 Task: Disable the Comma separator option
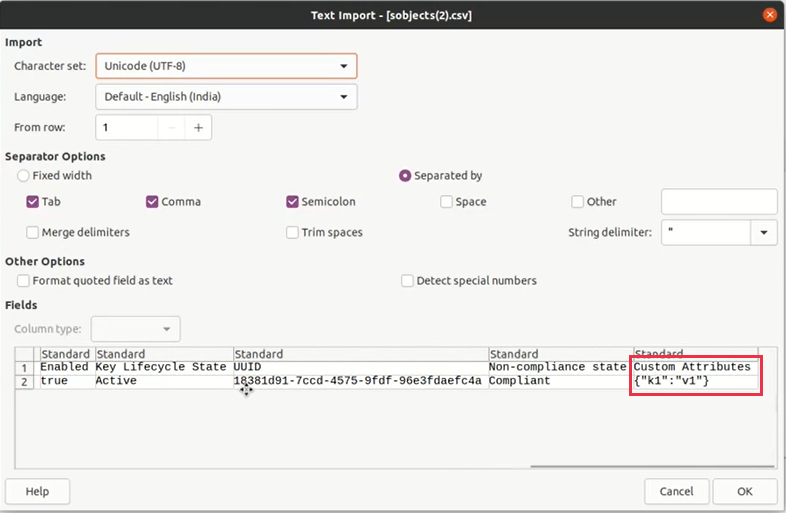[153, 202]
